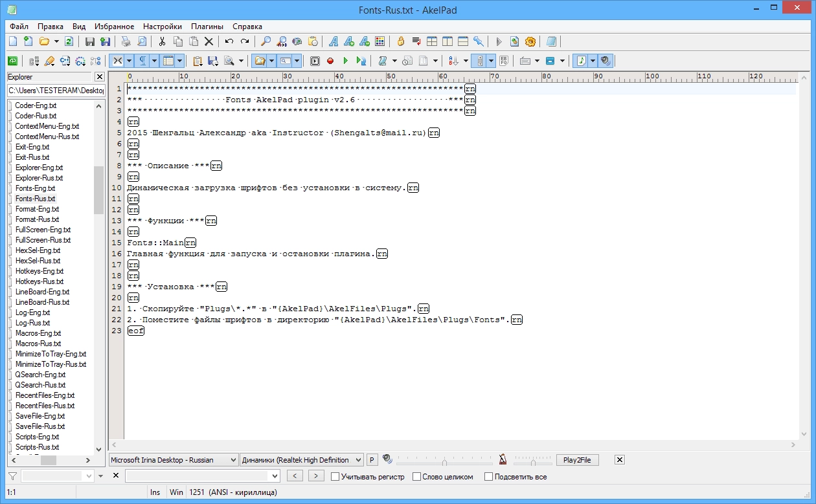The width and height of the screenshot is (816, 504).
Task: Click the Open file folder icon
Action: [44, 41]
